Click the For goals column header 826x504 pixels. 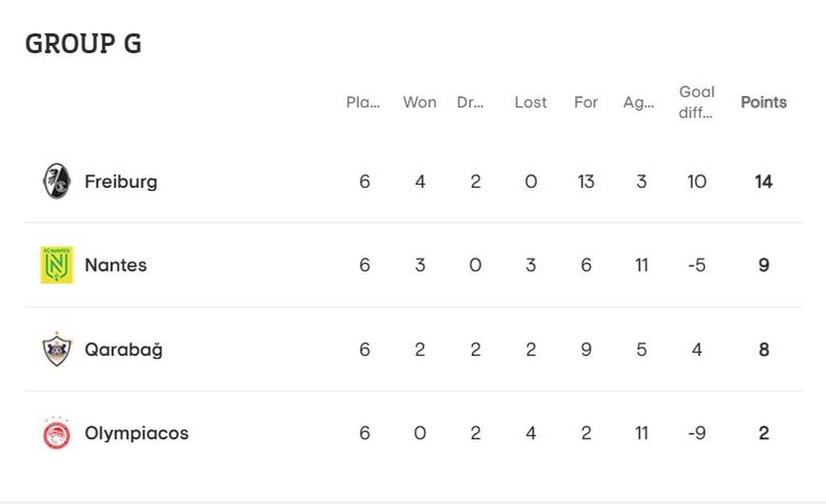click(x=586, y=102)
